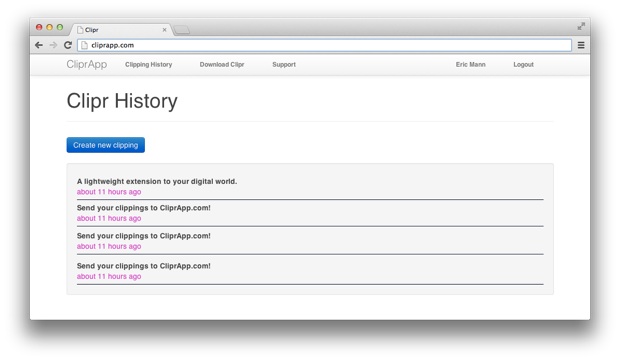Viewport: 619px width, 361px height.
Task: Select the Clipr browser tab
Action: click(121, 30)
